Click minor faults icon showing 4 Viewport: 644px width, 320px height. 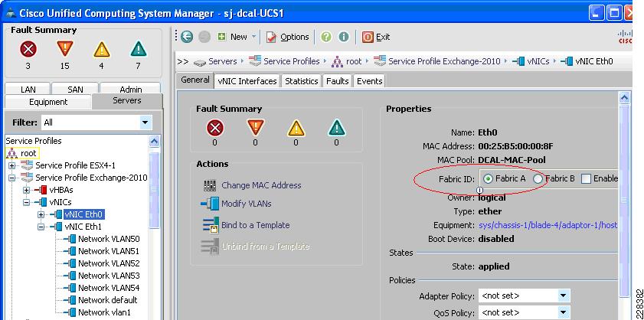[101, 50]
